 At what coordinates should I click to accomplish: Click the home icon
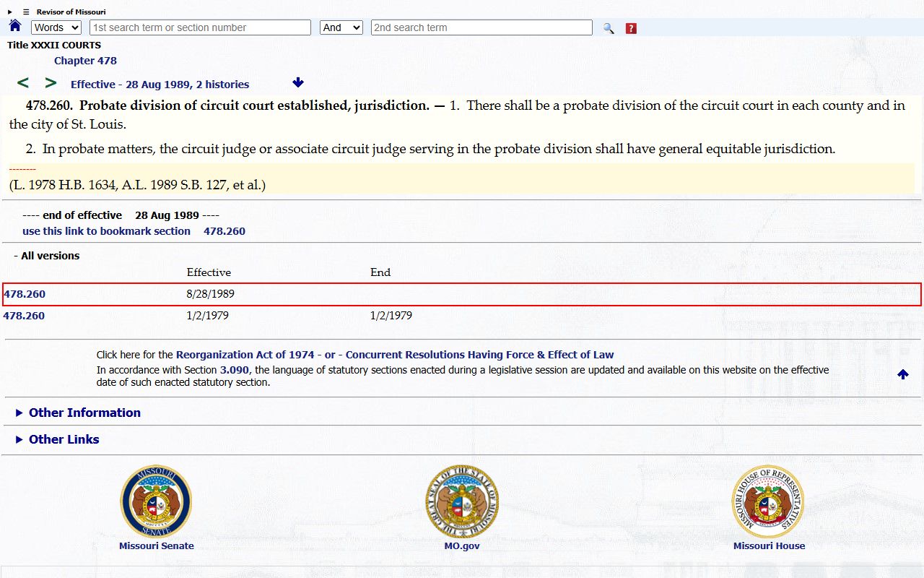tap(15, 26)
